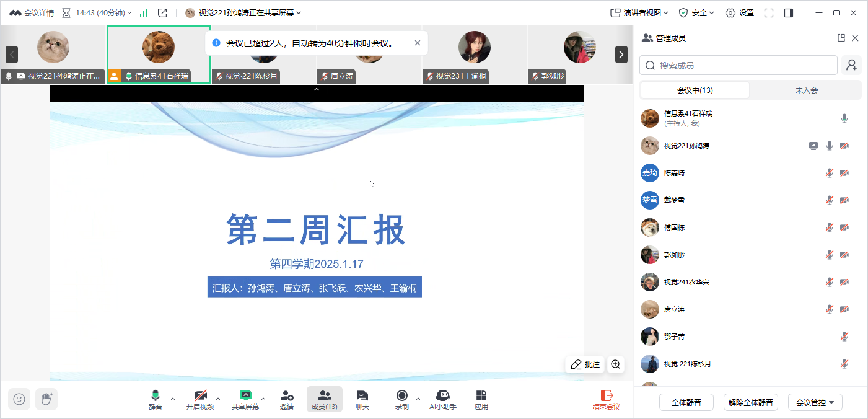Screen dimensions: 868x419
Task: Open the chat panel
Action: click(x=362, y=400)
